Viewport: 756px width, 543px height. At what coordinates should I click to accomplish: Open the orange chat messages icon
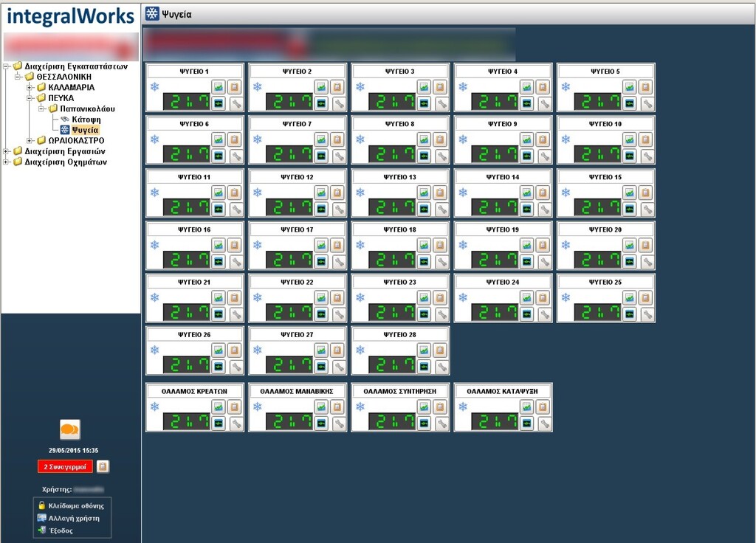pos(70,429)
